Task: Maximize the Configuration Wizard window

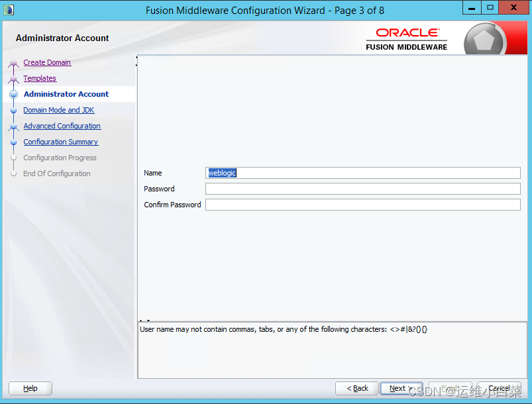Action: tap(490, 7)
